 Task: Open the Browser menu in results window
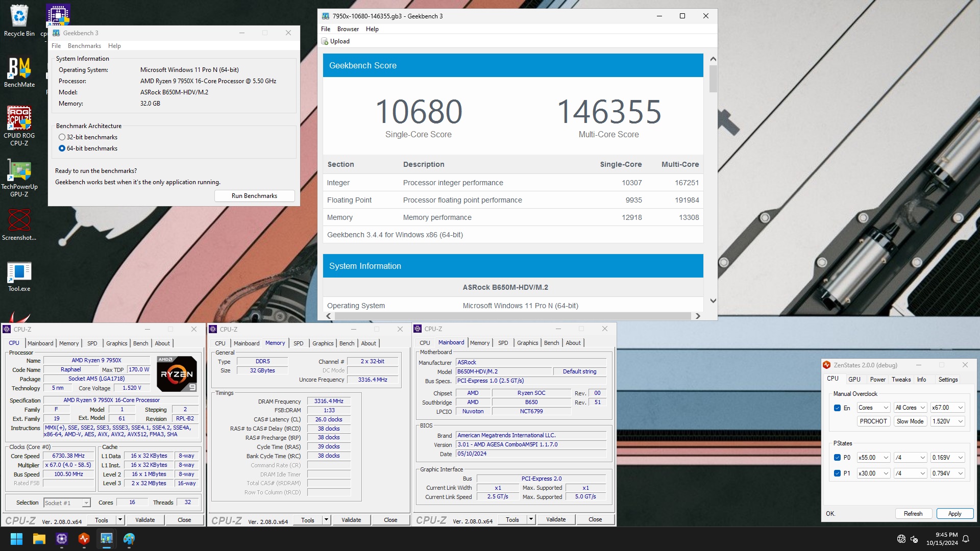click(348, 29)
